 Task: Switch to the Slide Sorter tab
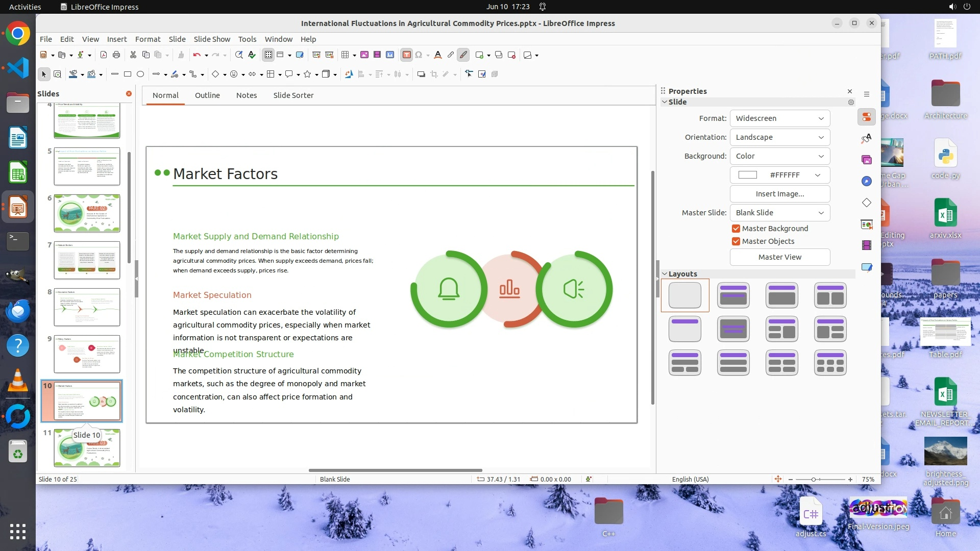(293, 95)
